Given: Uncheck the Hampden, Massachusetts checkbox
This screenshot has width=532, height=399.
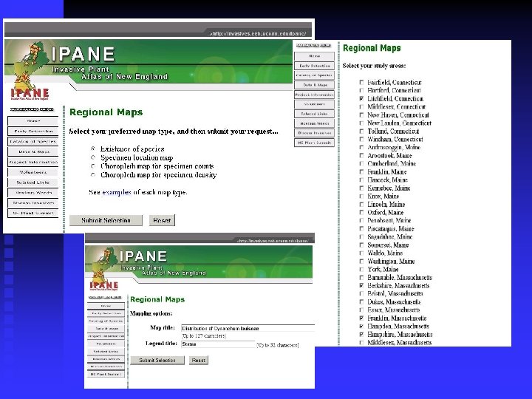Looking at the screenshot, I should click(361, 327).
